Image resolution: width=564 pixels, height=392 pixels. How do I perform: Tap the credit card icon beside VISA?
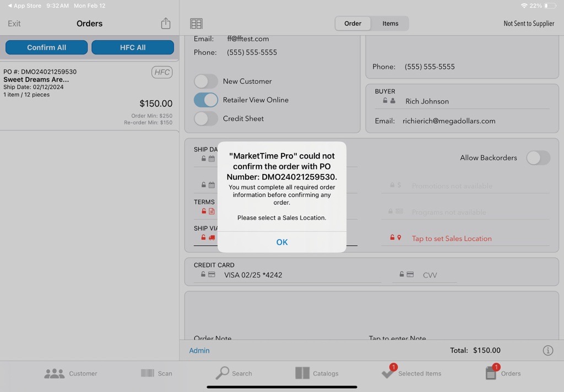click(x=211, y=274)
